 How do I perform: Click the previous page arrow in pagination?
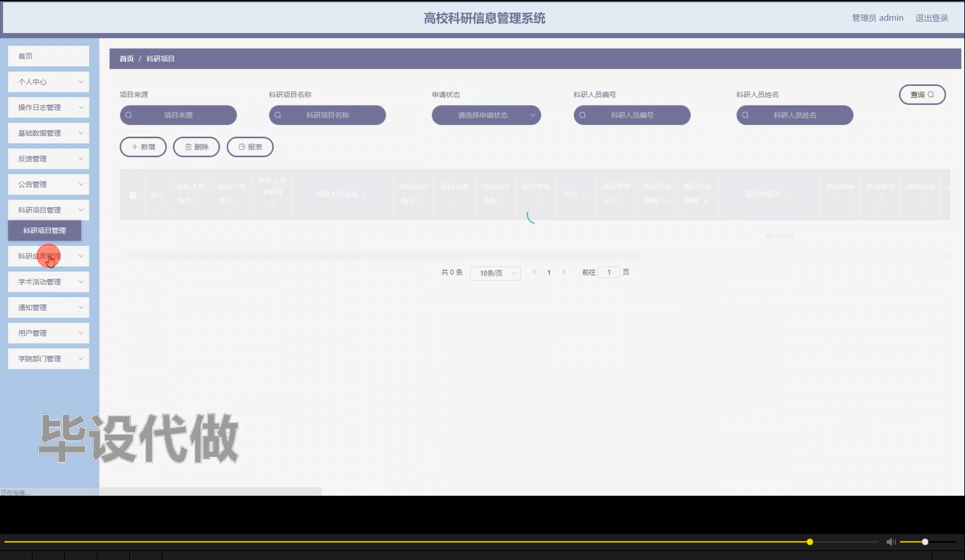pyautogui.click(x=534, y=272)
